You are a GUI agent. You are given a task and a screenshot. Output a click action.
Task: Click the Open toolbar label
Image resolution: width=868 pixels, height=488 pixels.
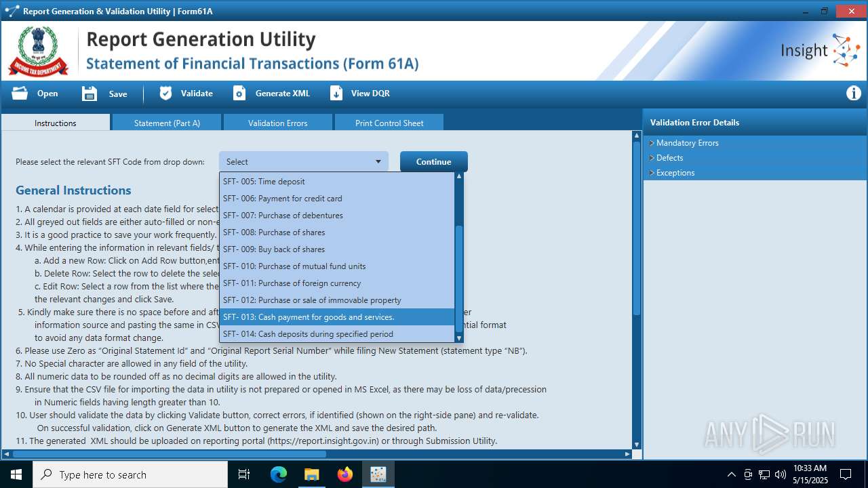click(47, 94)
